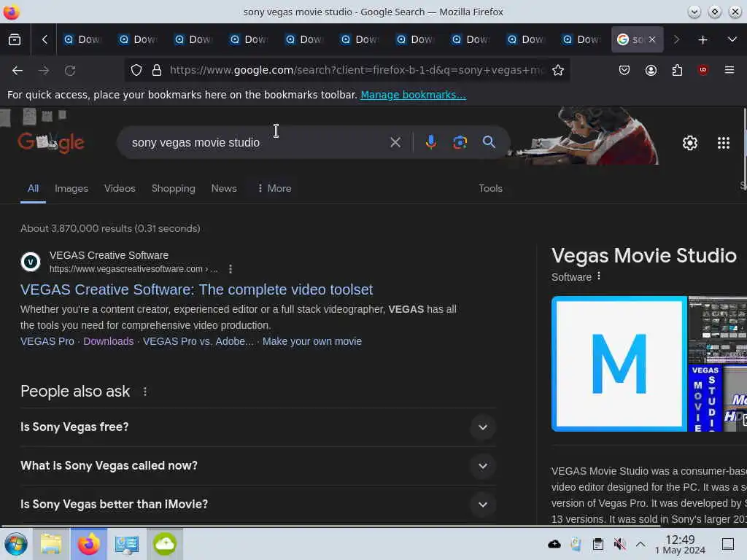Open the display settings taskbar app

point(127,544)
